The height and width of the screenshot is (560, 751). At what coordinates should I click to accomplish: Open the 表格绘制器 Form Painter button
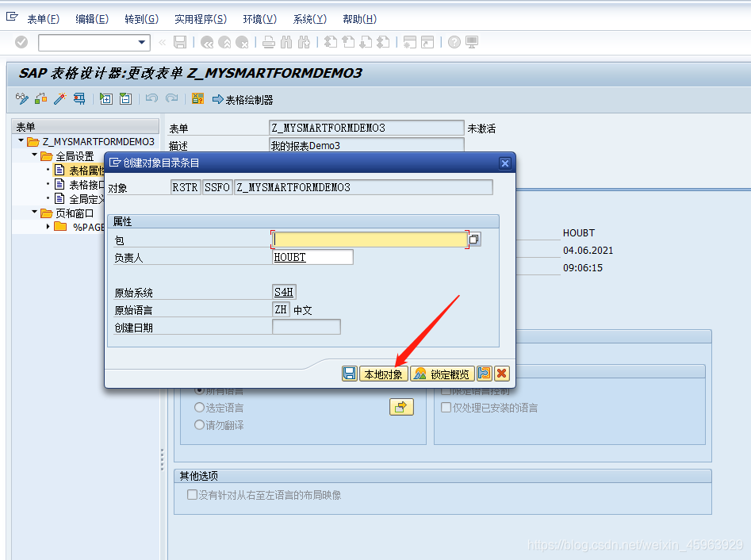pyautogui.click(x=243, y=100)
